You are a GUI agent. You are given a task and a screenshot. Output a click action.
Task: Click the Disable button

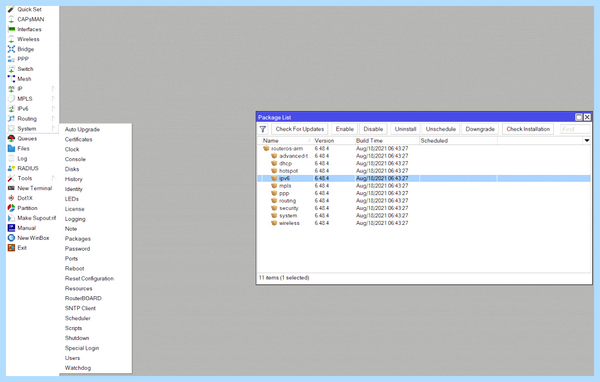point(373,129)
